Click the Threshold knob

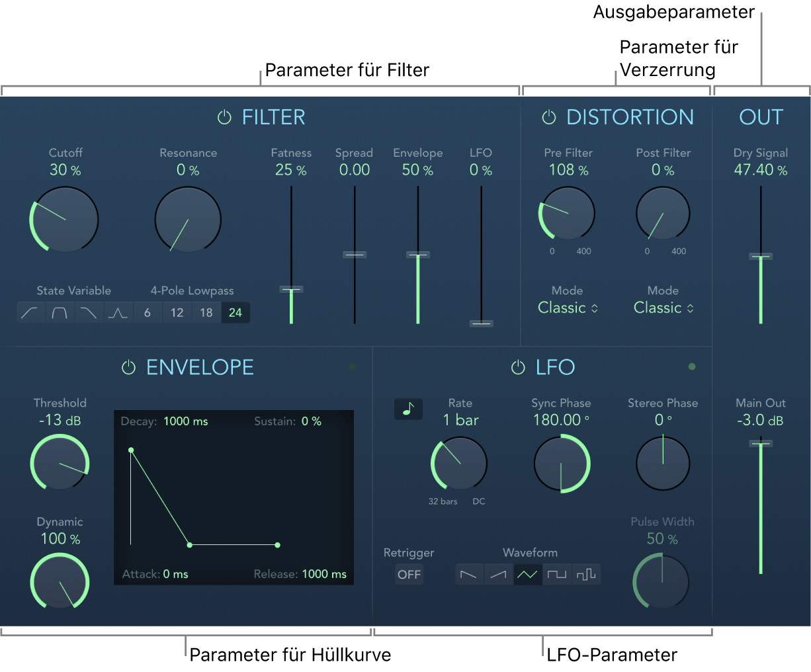60,462
